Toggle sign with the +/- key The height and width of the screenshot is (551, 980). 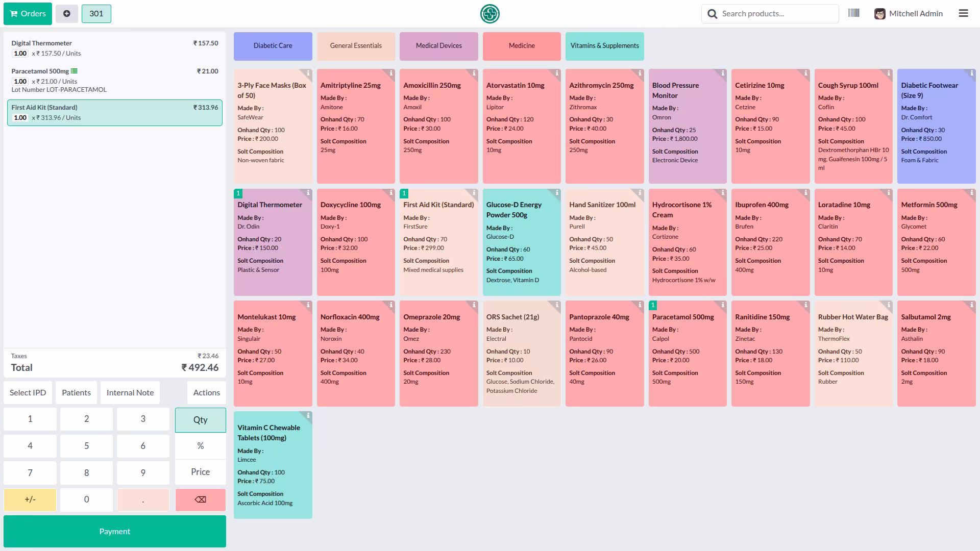[30, 499]
